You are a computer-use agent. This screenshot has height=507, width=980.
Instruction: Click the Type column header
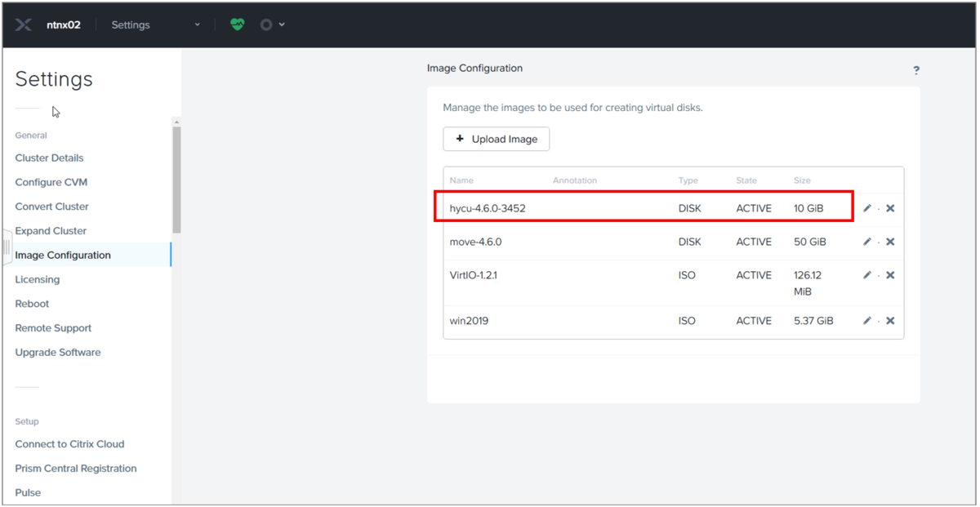tap(688, 180)
